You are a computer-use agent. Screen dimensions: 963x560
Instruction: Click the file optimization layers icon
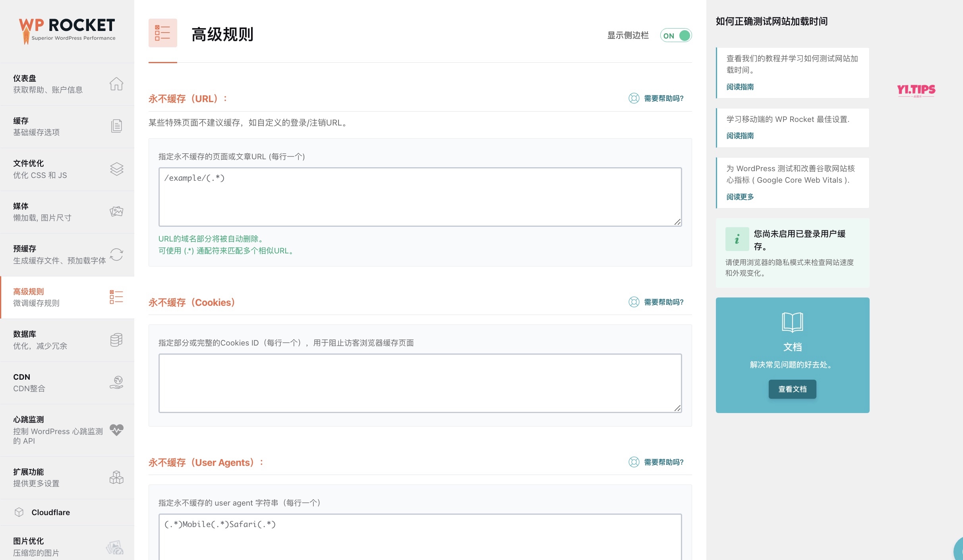[116, 169]
